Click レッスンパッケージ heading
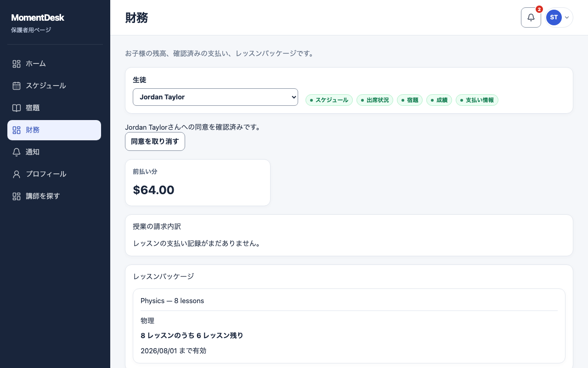This screenshot has width=588, height=368. [164, 276]
